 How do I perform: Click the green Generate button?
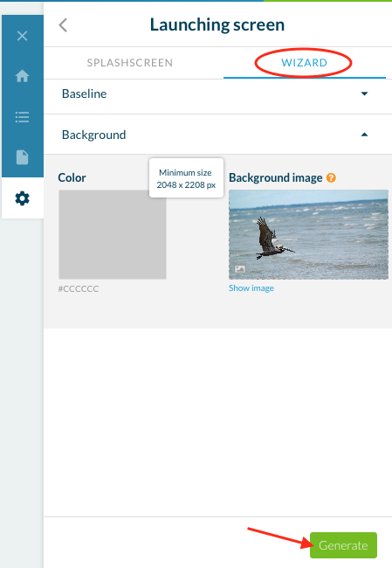pyautogui.click(x=343, y=544)
